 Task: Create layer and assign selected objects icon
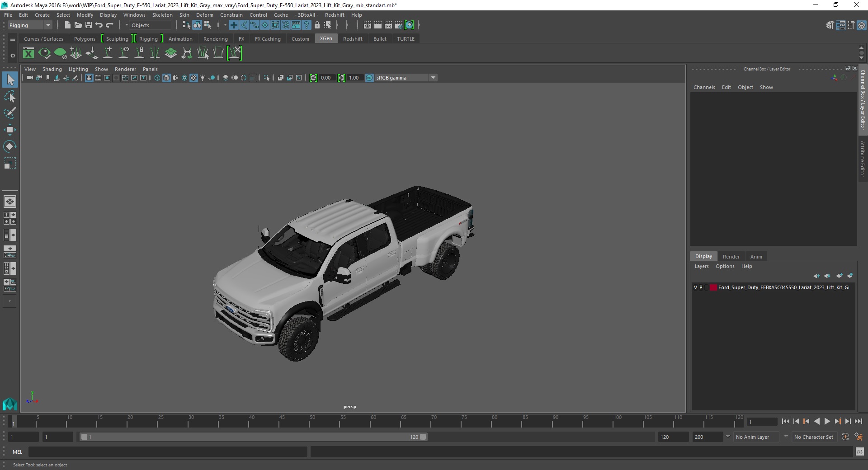pyautogui.click(x=850, y=276)
